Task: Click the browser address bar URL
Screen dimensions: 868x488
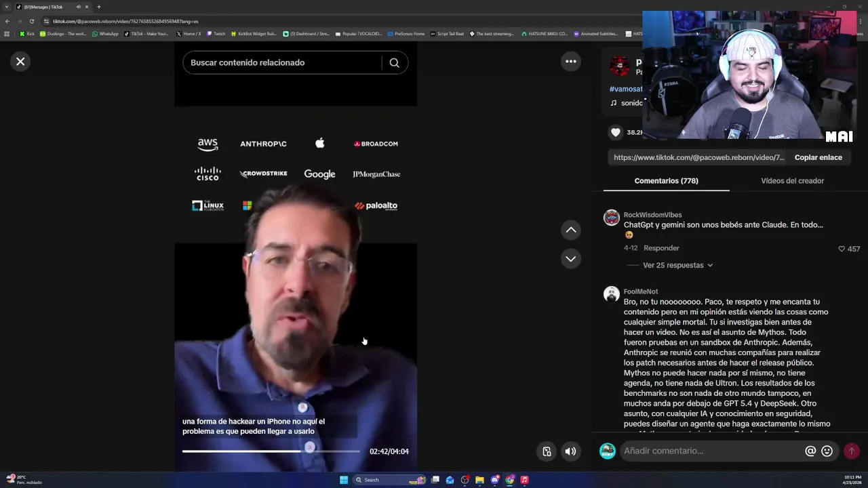Action: point(125,21)
